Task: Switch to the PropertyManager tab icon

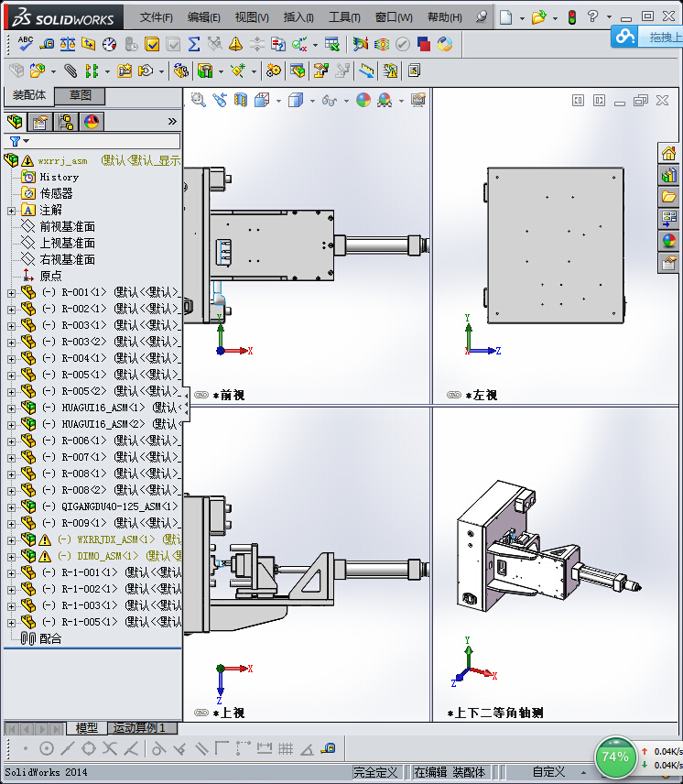Action: click(40, 122)
